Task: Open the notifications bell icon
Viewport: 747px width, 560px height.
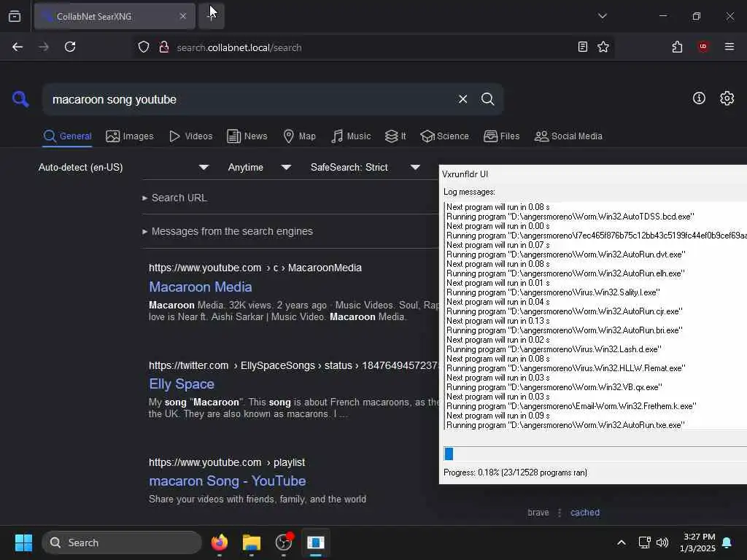Action: (727, 542)
